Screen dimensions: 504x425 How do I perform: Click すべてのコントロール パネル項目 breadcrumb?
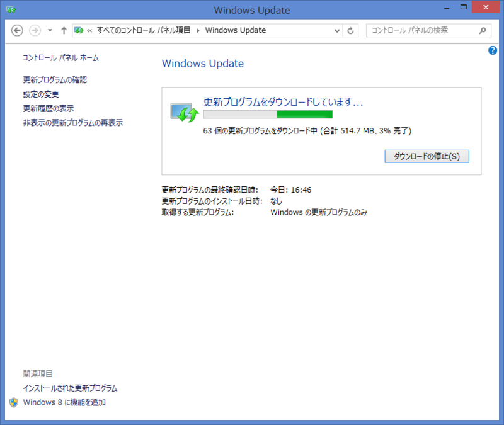tap(144, 30)
